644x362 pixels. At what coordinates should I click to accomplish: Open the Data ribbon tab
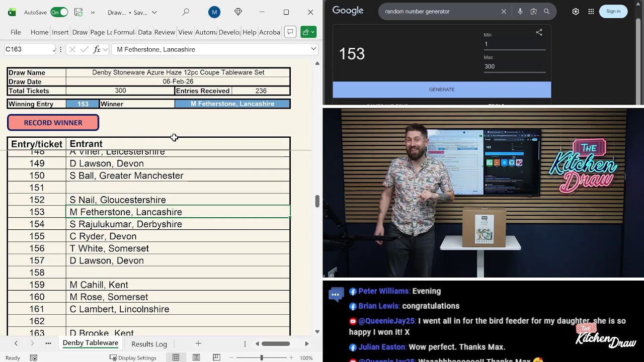[x=144, y=32]
